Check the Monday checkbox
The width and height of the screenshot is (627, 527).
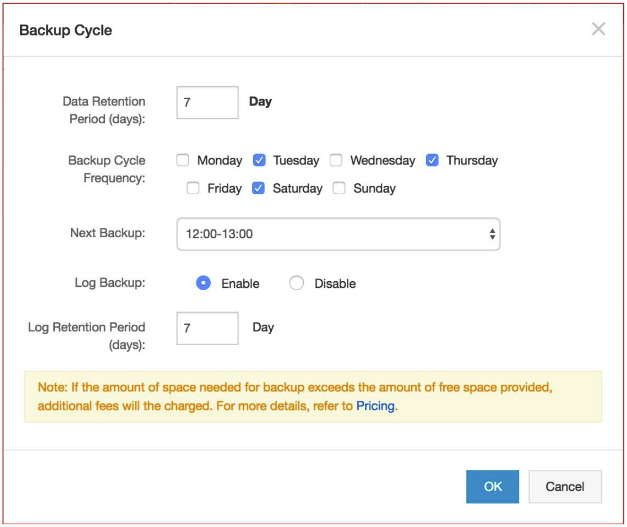183,160
